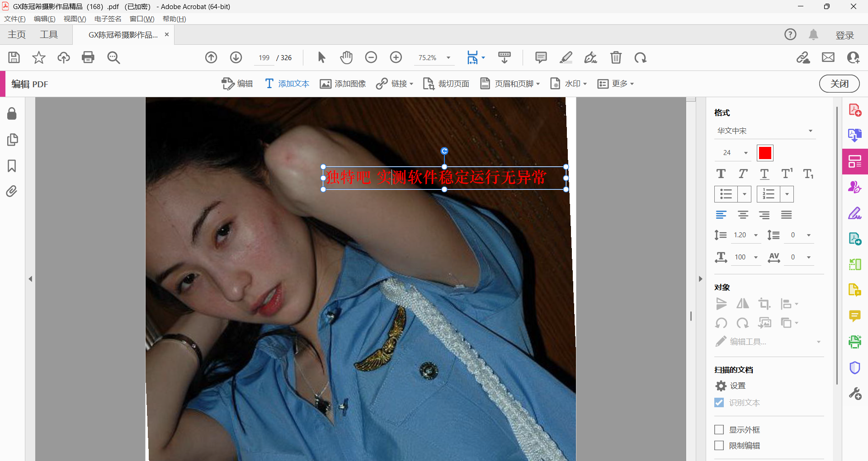Open the 视图(V) menu

click(75, 19)
